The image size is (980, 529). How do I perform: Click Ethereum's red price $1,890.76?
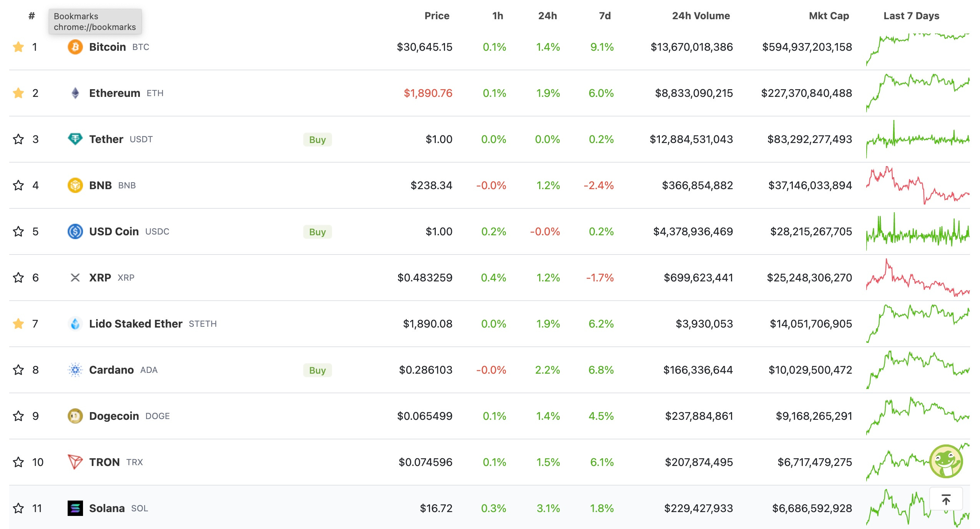(x=428, y=93)
